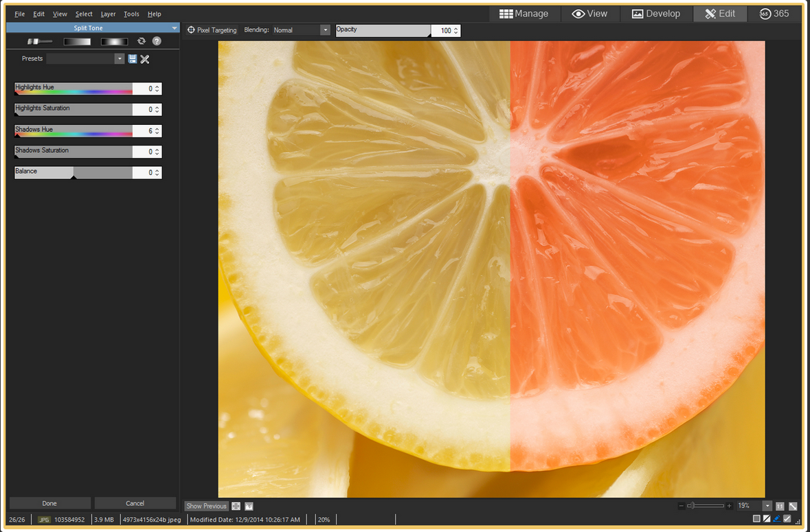Open the File menu
The image size is (810, 532).
pos(20,14)
